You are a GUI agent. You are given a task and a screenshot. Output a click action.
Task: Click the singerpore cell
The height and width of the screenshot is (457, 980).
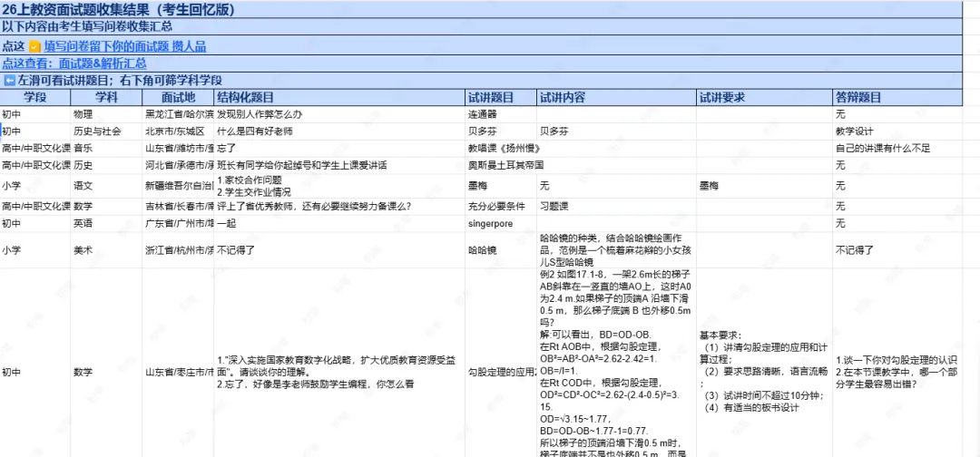(501, 223)
